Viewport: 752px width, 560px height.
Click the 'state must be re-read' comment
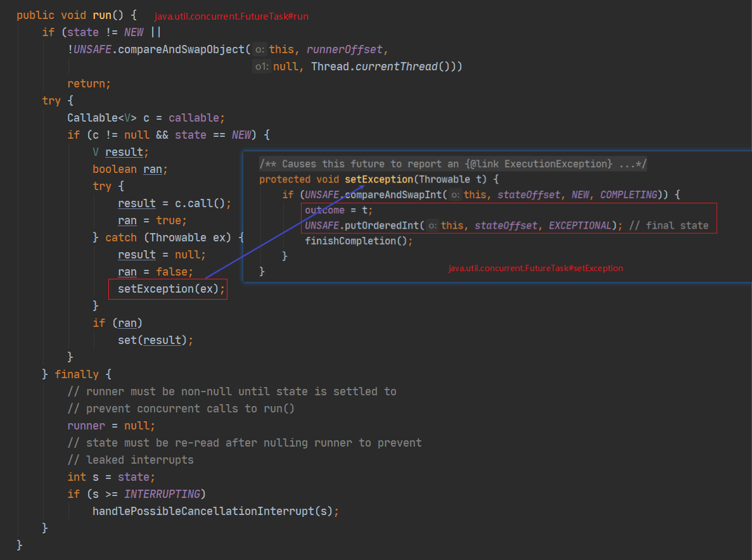(245, 443)
